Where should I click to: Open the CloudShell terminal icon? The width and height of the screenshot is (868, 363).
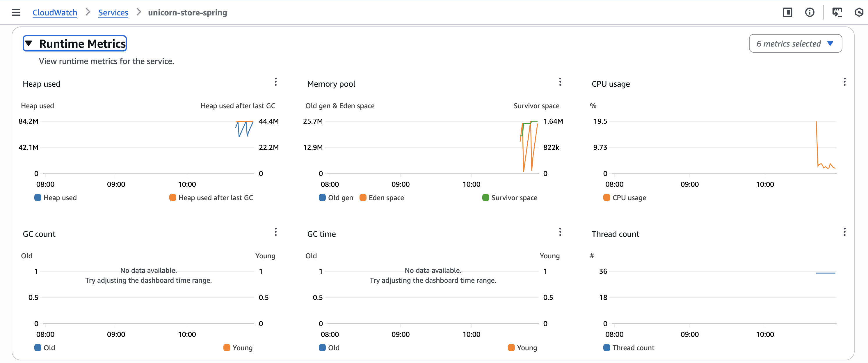837,12
